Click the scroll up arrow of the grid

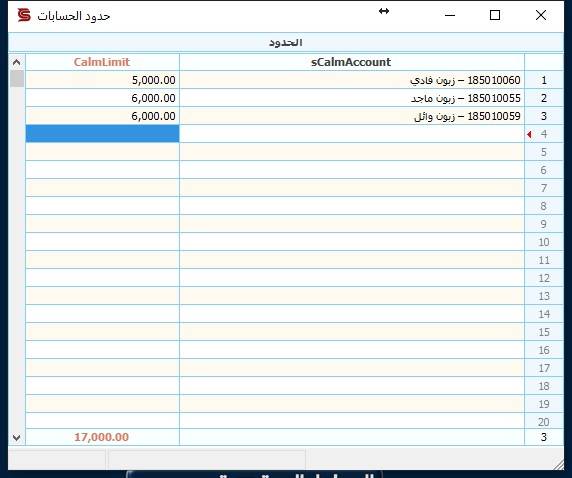click(16, 62)
